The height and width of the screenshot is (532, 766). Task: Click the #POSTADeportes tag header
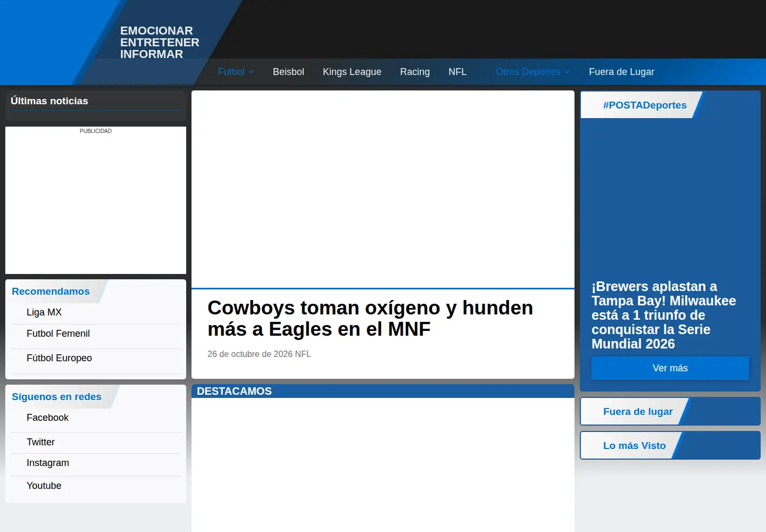[x=645, y=105]
